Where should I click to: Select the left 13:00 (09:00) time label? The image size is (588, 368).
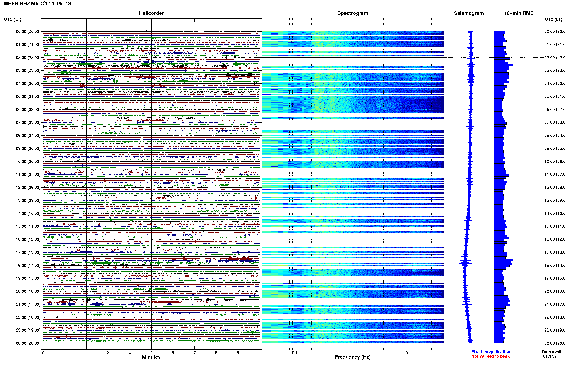[28, 200]
